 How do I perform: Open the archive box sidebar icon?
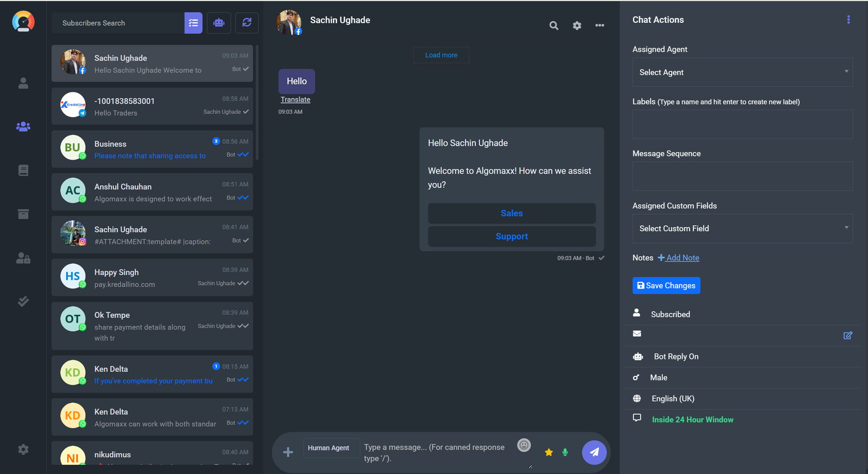23,214
